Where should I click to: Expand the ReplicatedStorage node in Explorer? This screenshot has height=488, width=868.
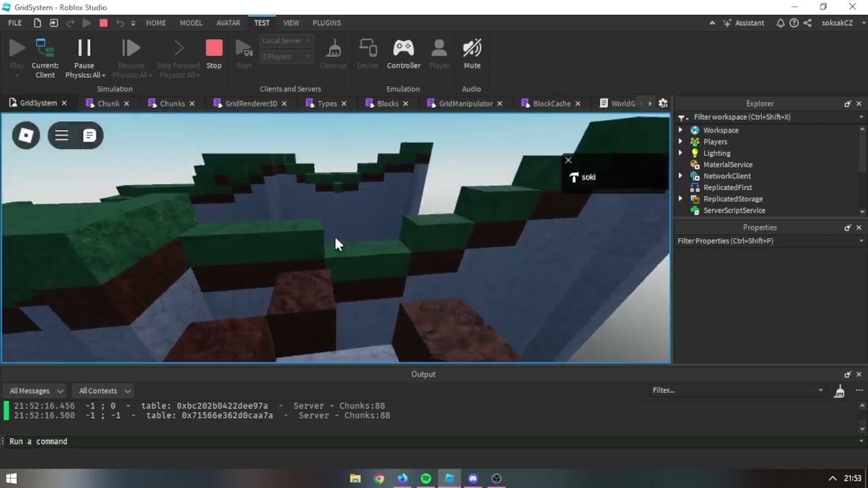coord(681,199)
